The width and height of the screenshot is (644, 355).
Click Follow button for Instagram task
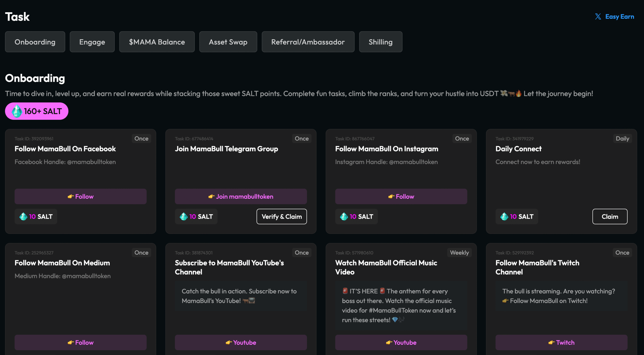[401, 196]
